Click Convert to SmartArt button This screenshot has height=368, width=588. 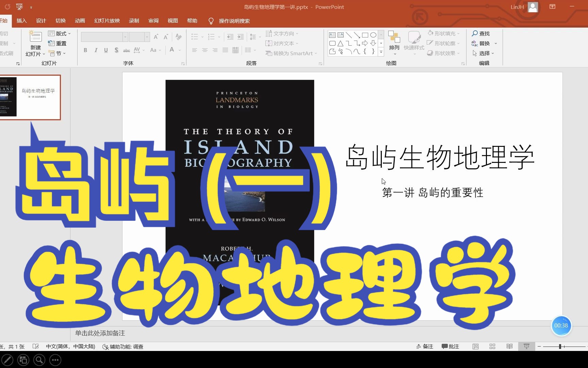point(291,53)
